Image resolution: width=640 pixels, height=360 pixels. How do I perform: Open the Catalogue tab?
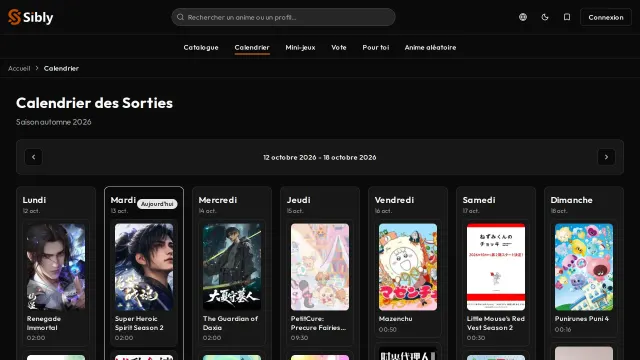coord(201,47)
